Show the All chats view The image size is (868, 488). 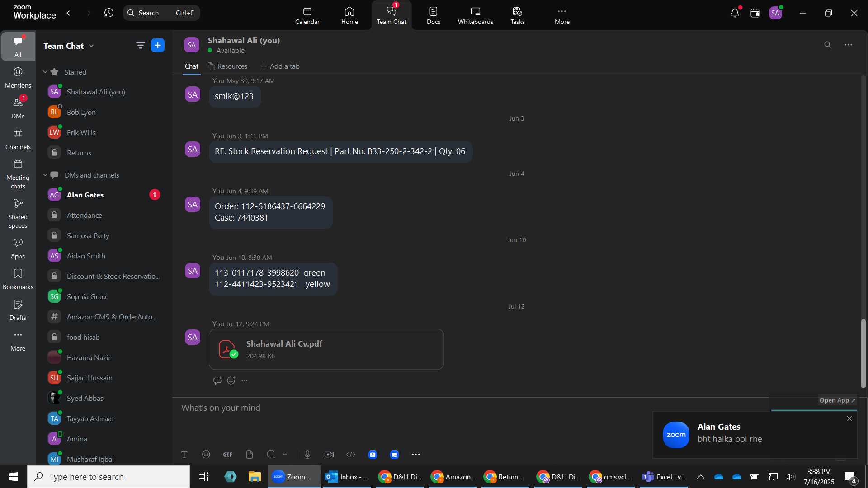pyautogui.click(x=18, y=47)
